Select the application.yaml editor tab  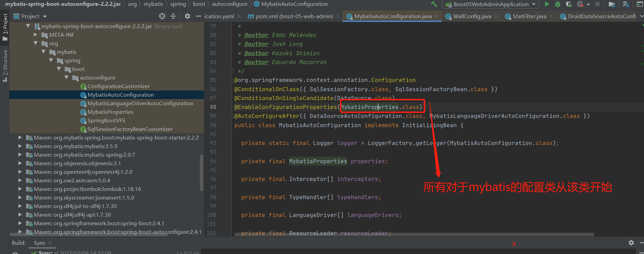point(219,16)
